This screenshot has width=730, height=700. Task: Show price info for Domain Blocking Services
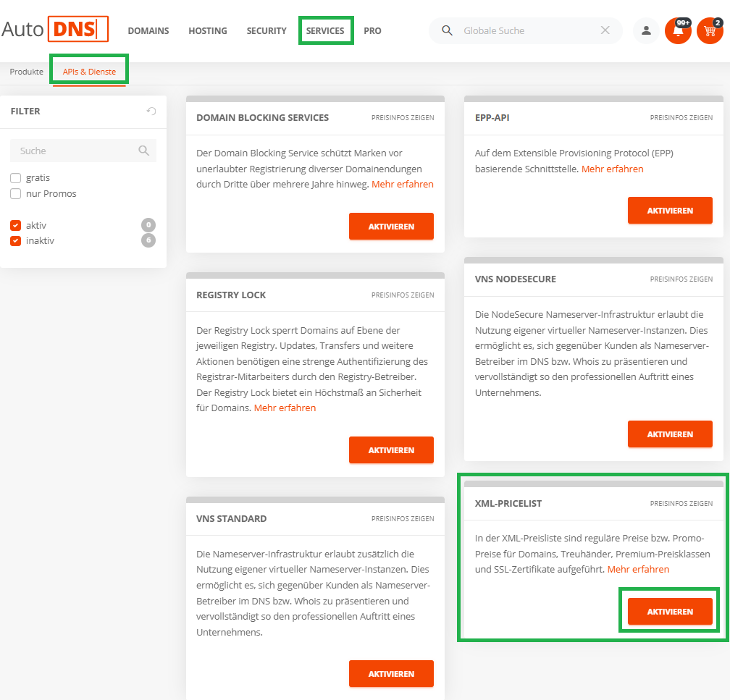[403, 118]
